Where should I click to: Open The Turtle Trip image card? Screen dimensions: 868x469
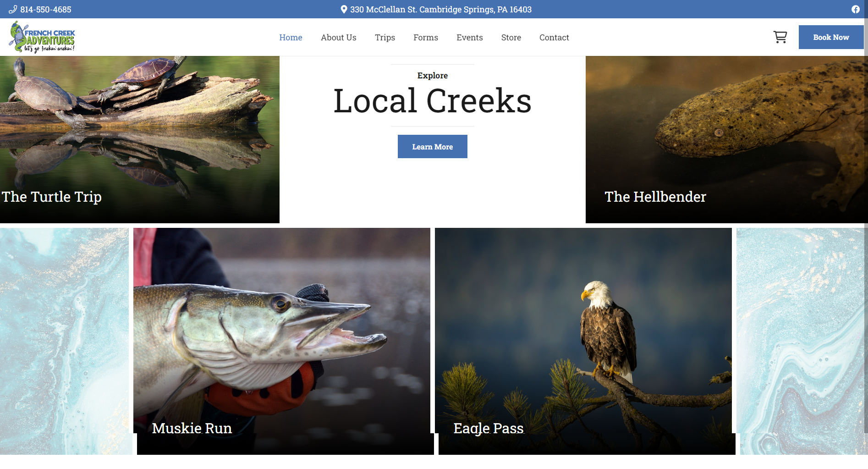point(139,139)
